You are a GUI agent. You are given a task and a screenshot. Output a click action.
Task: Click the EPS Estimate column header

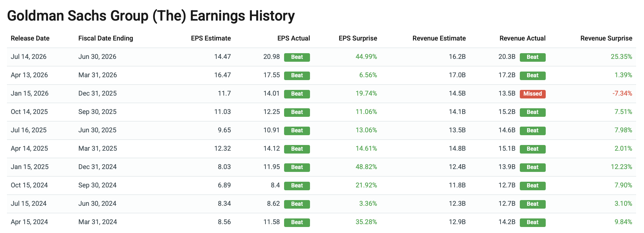pyautogui.click(x=211, y=38)
